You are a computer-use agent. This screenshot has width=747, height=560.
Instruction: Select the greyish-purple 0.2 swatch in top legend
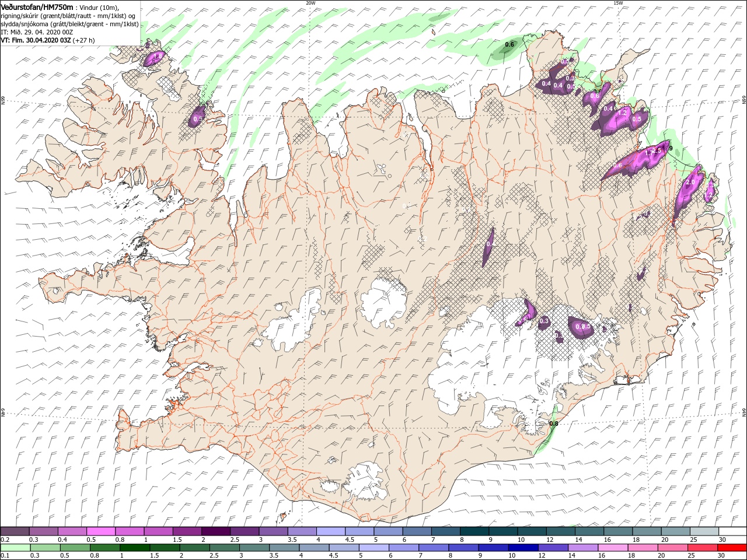15,532
